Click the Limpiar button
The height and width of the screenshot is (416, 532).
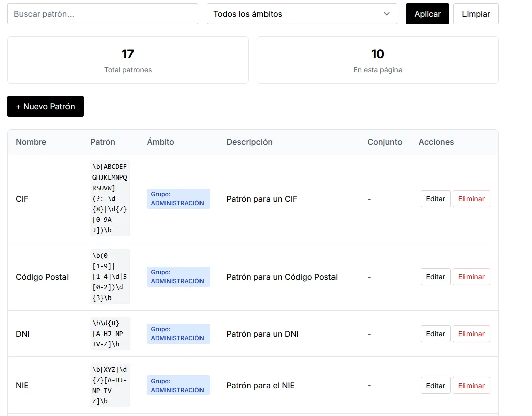tap(476, 14)
